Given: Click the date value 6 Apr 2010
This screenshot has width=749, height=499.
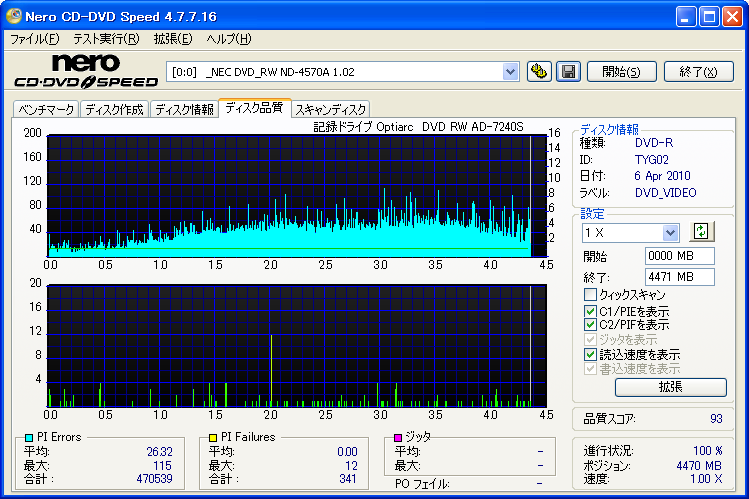Looking at the screenshot, I should [x=662, y=176].
